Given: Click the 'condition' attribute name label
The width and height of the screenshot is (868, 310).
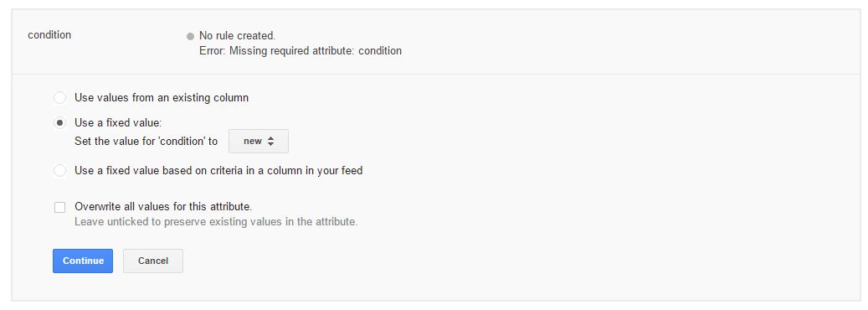Looking at the screenshot, I should [49, 35].
